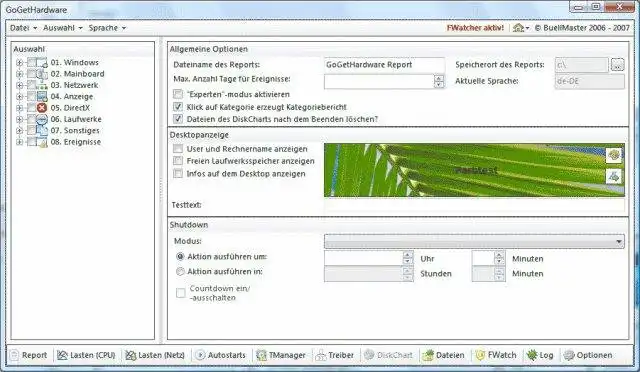
Task: Check the box beside 01. Windows
Action: [x=31, y=62]
